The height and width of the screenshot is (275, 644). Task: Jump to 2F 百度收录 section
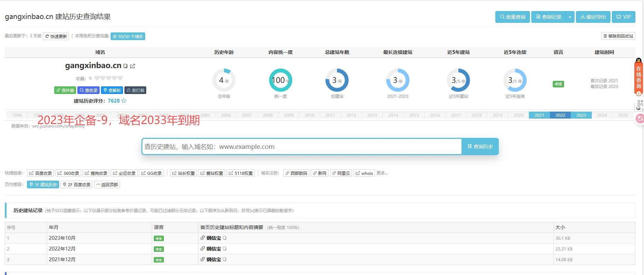tap(76, 184)
